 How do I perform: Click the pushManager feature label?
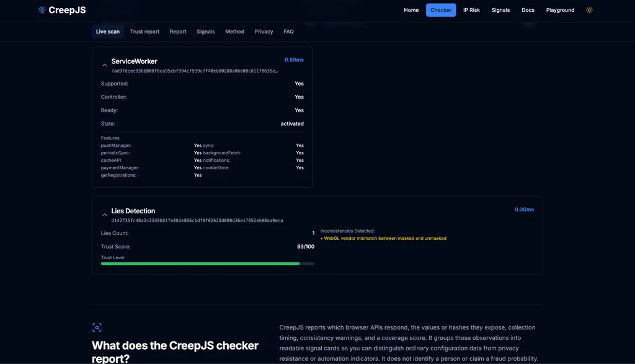[x=116, y=145]
